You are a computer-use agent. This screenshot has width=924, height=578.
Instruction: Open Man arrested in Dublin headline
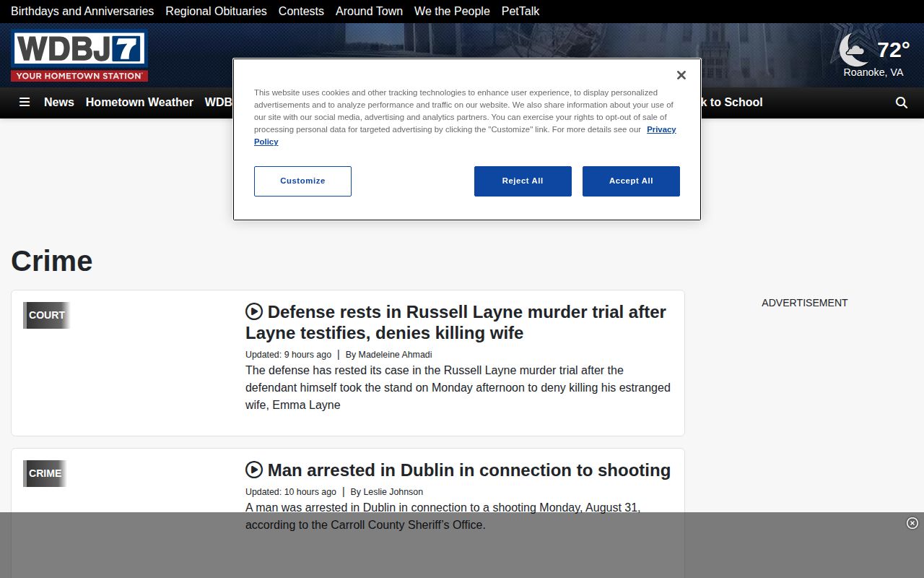coord(469,470)
